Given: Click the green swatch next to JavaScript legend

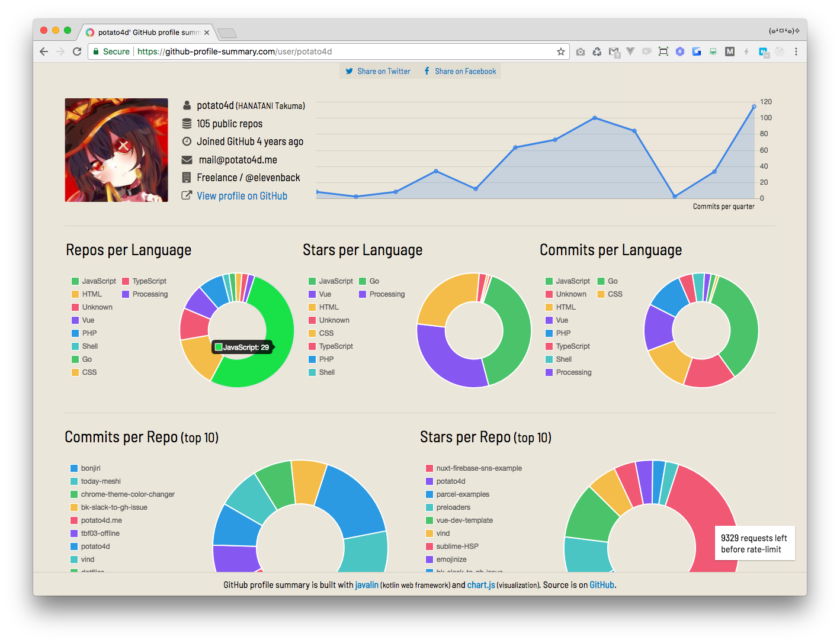Looking at the screenshot, I should click(75, 281).
